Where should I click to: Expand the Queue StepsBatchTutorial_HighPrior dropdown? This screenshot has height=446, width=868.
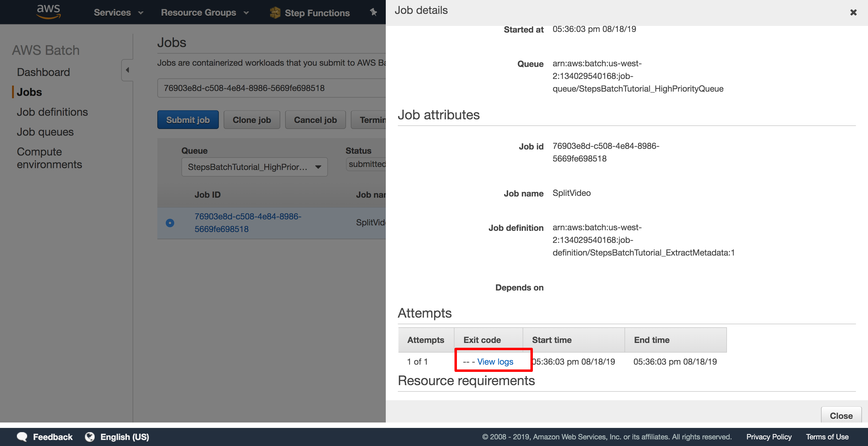click(254, 167)
